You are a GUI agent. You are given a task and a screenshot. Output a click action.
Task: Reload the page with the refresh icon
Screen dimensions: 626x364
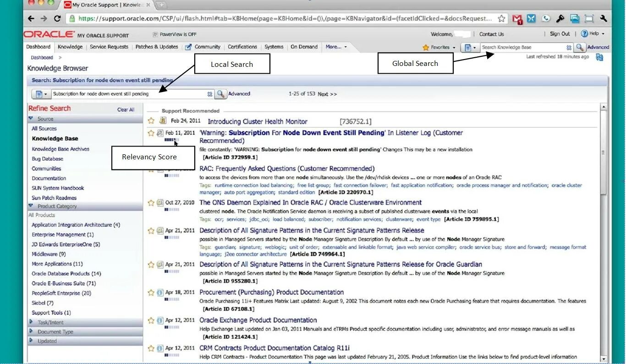coord(57,19)
